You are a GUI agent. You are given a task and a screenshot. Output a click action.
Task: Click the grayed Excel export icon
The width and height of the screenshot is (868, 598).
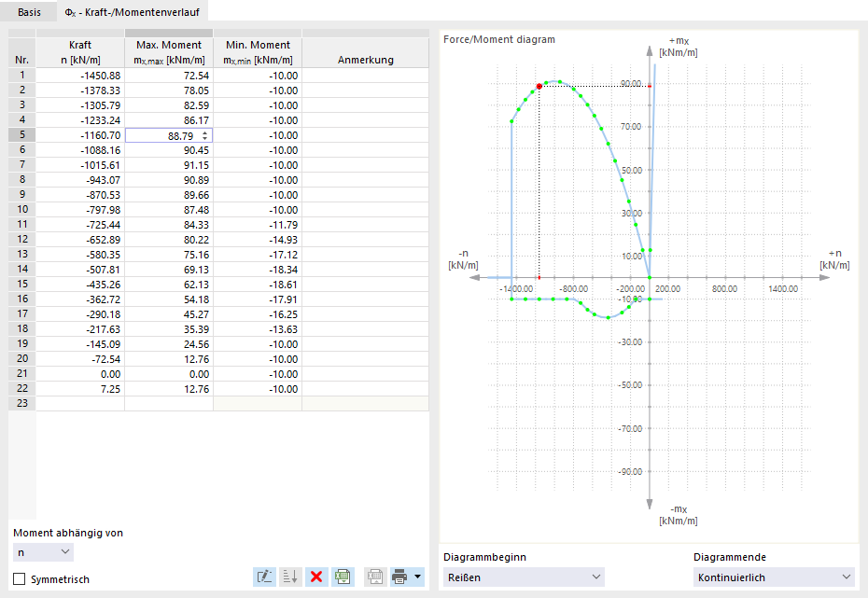[375, 577]
